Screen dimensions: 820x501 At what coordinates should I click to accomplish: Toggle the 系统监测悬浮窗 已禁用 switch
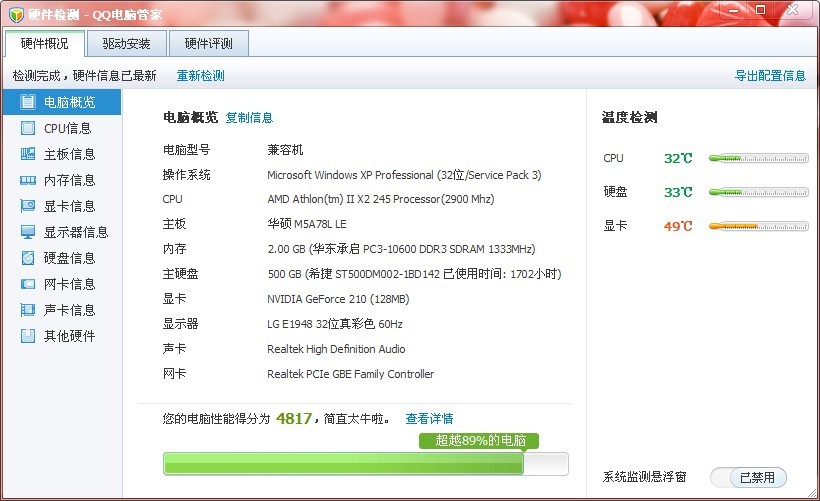pyautogui.click(x=748, y=477)
